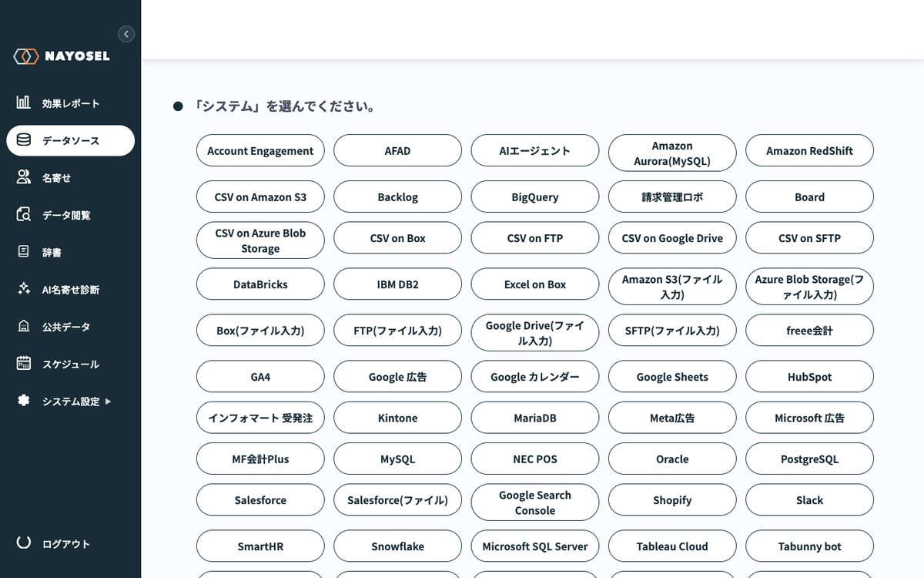
Task: Choose MariaDB
Action: pyautogui.click(x=535, y=418)
